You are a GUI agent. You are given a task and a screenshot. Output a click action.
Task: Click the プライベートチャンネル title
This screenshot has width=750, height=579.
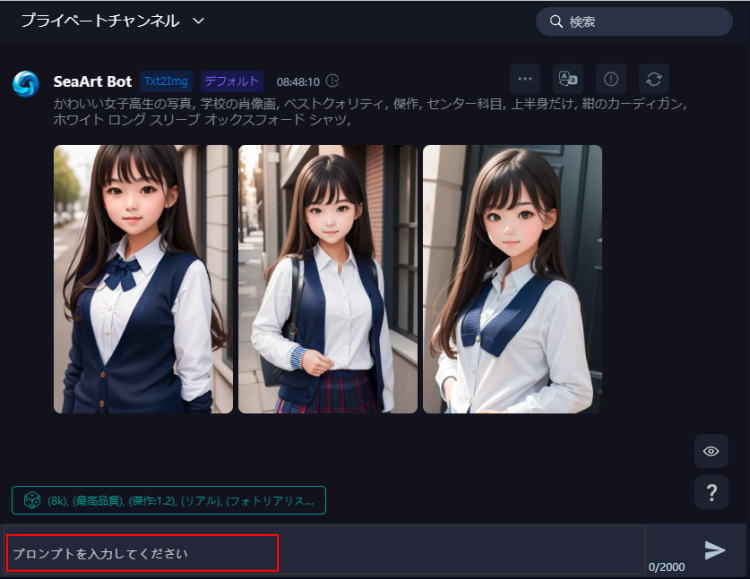(100, 21)
